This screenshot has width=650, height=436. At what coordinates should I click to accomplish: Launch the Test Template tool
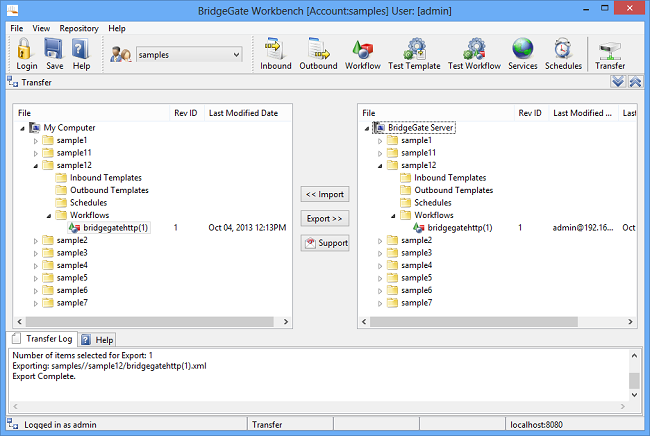[414, 50]
